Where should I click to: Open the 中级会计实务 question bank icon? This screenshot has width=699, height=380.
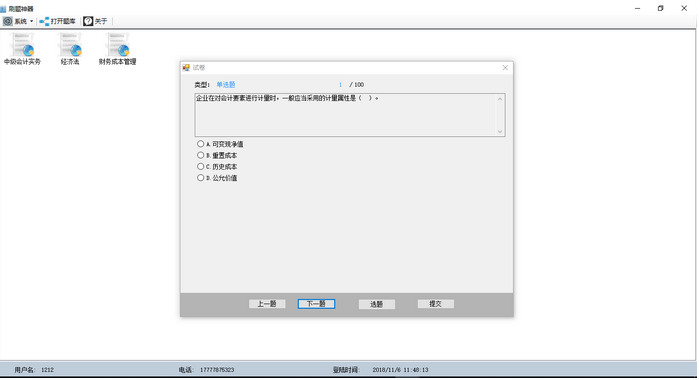point(22,50)
